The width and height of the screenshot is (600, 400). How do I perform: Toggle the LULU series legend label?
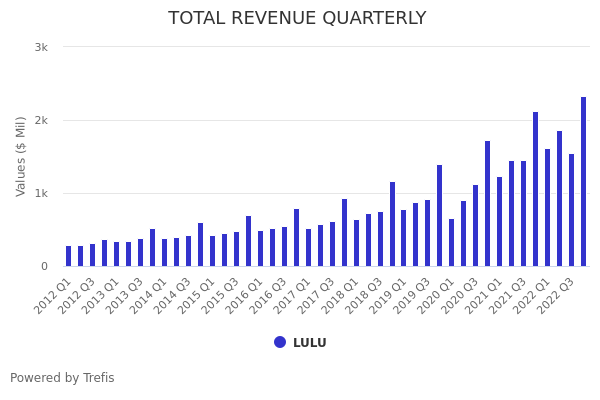click(309, 343)
